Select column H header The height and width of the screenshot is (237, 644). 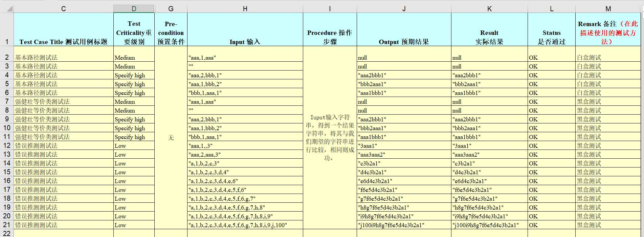pyautogui.click(x=245, y=9)
